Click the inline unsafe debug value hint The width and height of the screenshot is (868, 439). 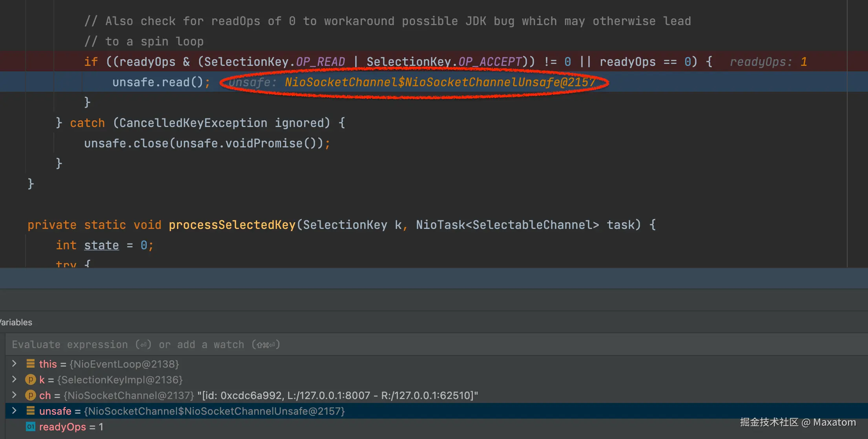(412, 82)
